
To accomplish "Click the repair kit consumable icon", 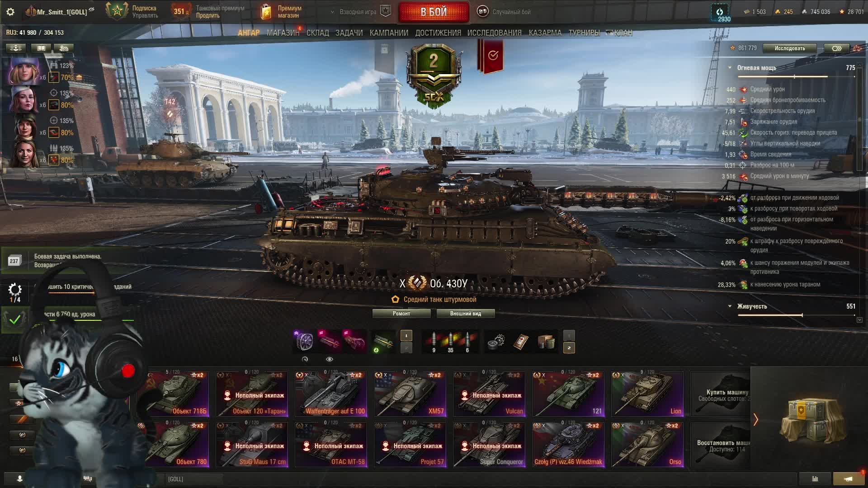I will tap(496, 342).
